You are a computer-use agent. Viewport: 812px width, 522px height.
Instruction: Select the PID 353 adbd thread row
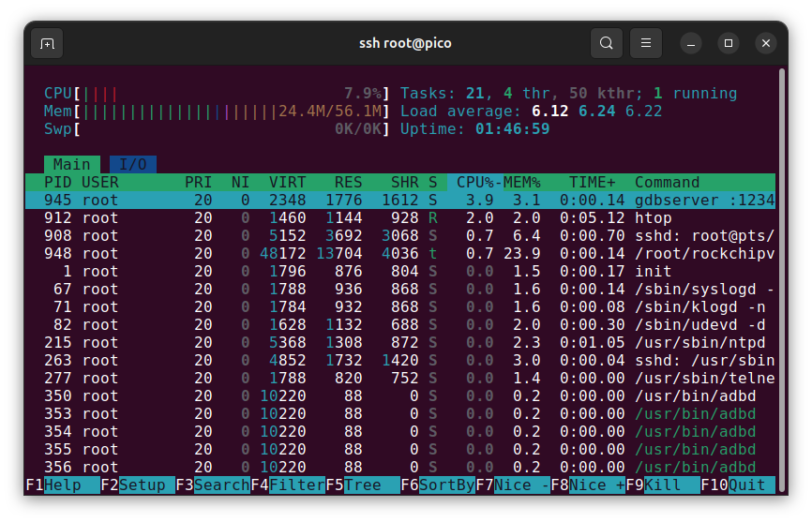(x=400, y=414)
